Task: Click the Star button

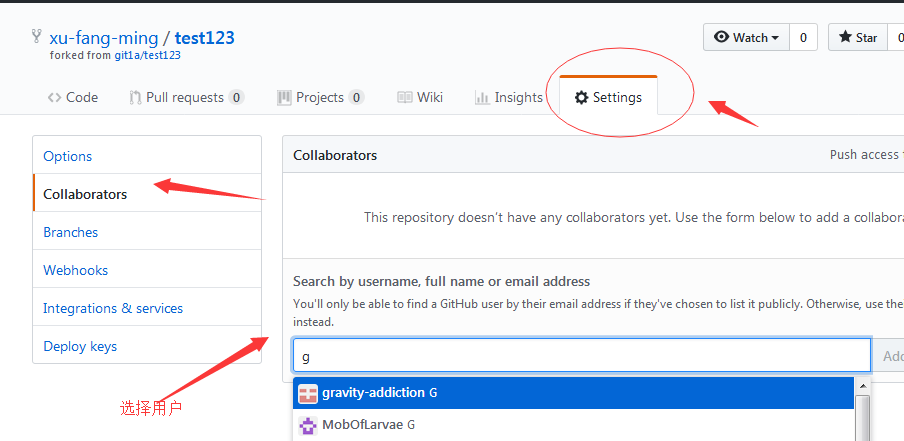Action: coord(860,37)
